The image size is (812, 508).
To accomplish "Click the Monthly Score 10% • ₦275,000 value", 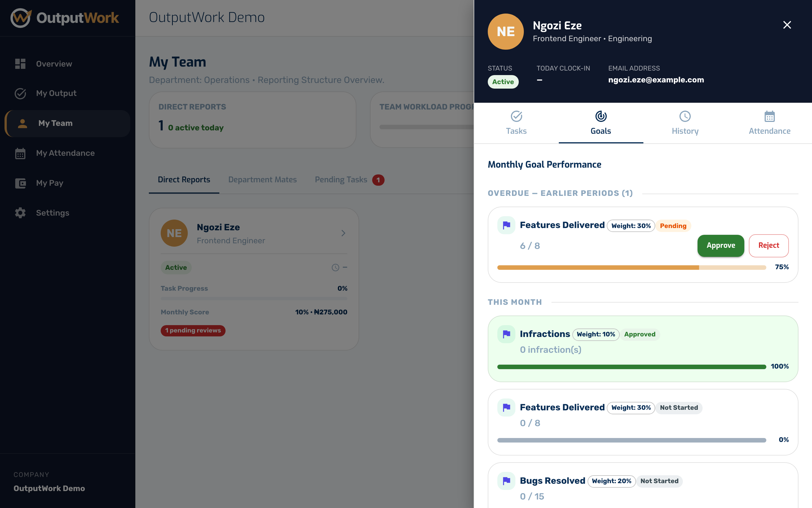I will 321,312.
